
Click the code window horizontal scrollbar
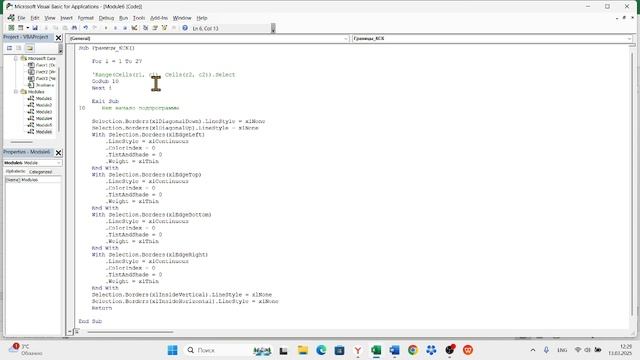point(131,331)
